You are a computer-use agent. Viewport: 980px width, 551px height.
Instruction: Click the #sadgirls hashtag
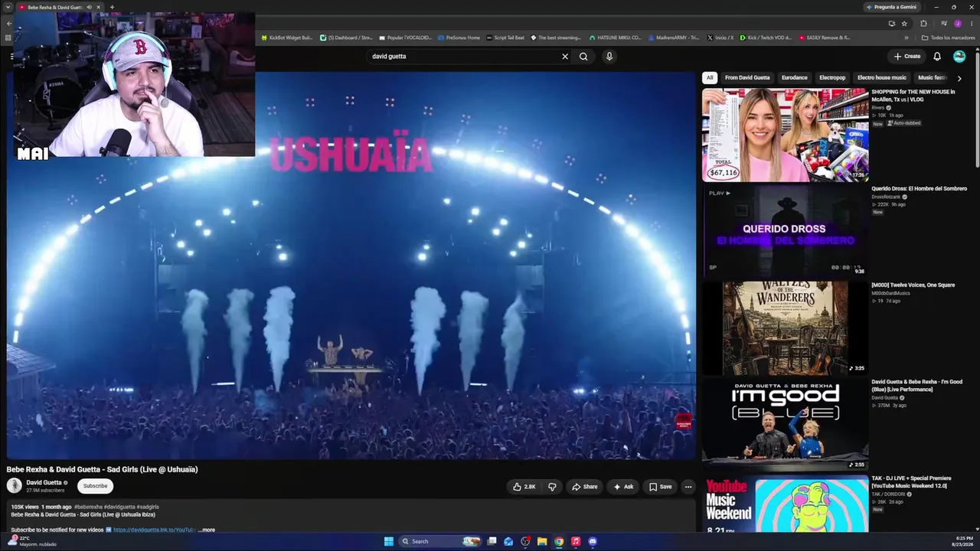pos(148,507)
